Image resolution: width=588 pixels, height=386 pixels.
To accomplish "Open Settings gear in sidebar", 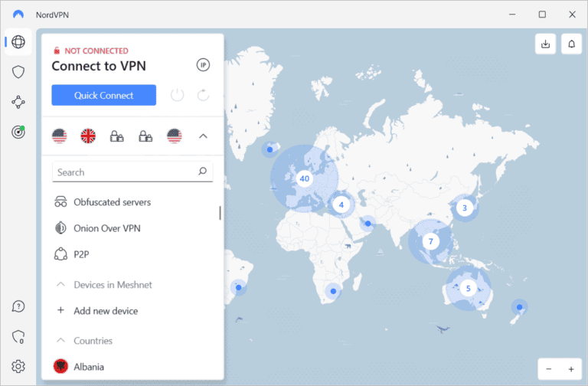I will tap(18, 366).
